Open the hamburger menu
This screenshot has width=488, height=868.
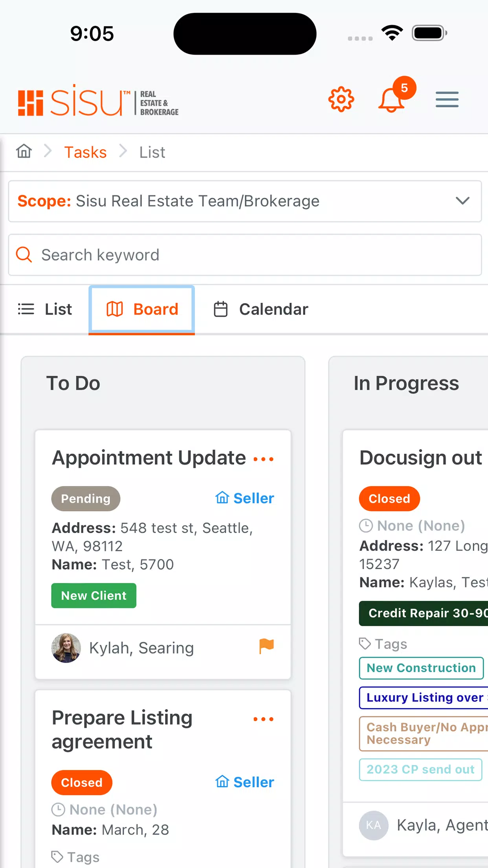pyautogui.click(x=447, y=99)
